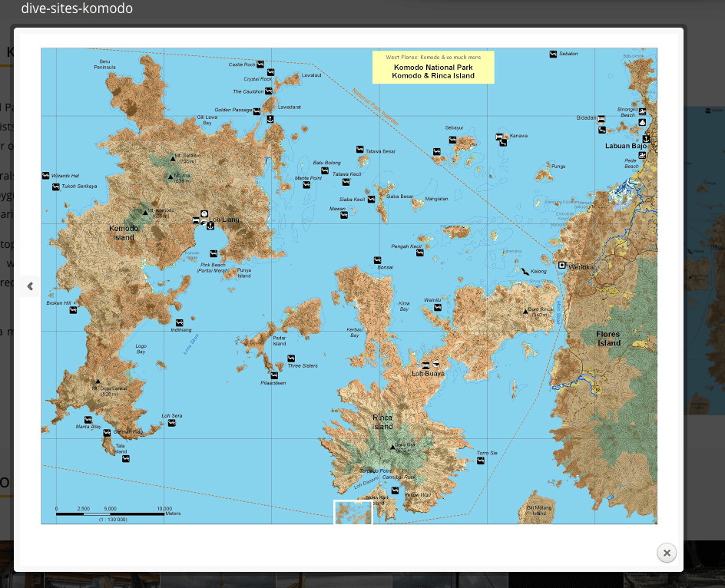
Task: Click the Wizards Hat dive site icon
Action: (46, 176)
